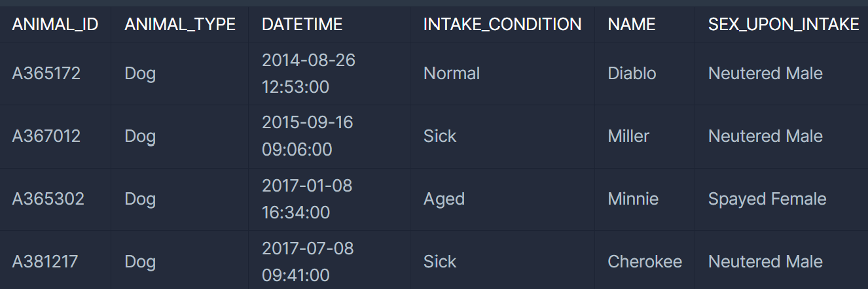Click the name Miller

pos(628,136)
